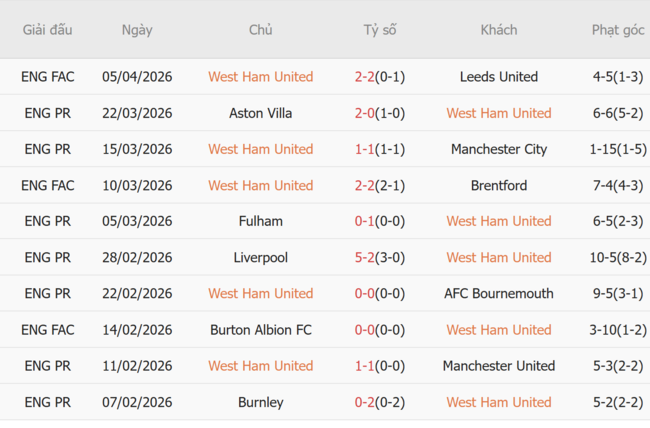
Task: Click ENG FAC label for 14/02/2026 match
Action: [48, 329]
